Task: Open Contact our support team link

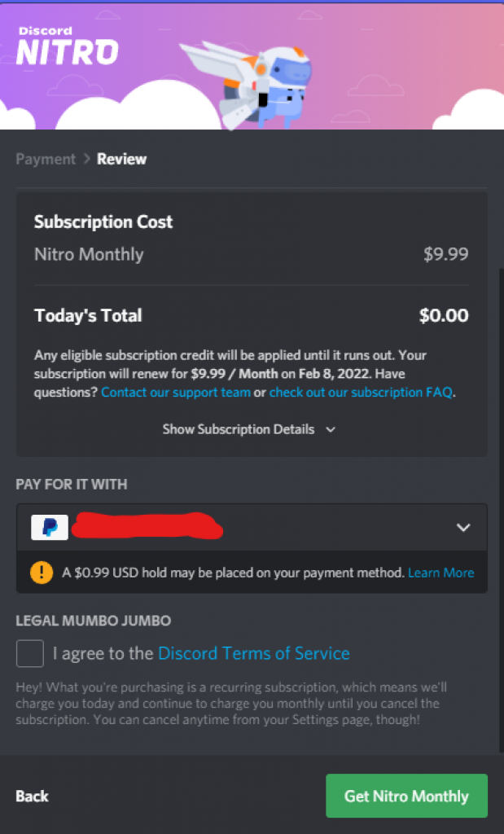Action: point(175,393)
